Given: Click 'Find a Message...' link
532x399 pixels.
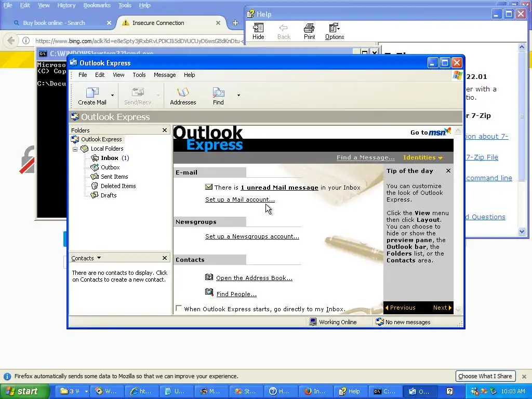Looking at the screenshot, I should 365,157.
